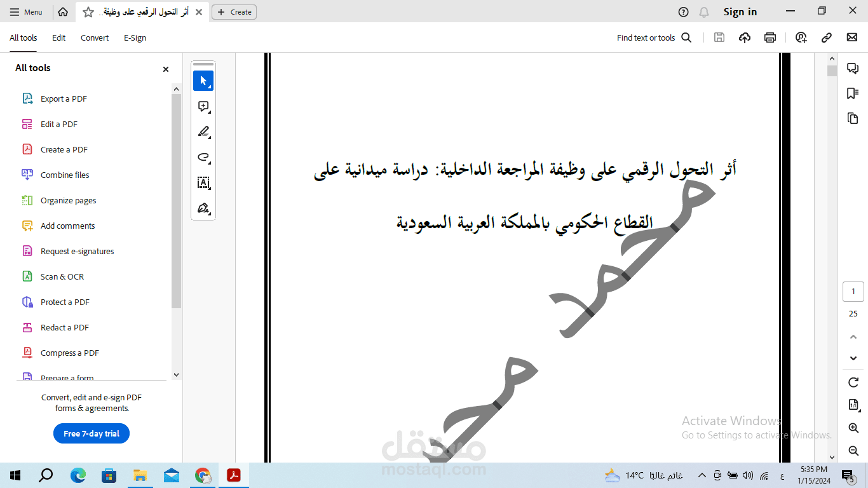Open the taskbar clock and date

coord(814,475)
